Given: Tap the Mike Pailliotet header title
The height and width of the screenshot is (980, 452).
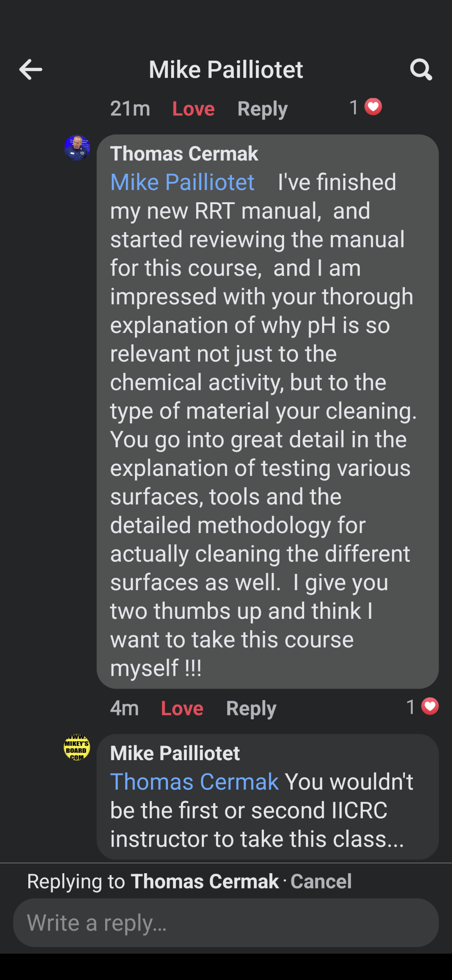Looking at the screenshot, I should 226,69.
